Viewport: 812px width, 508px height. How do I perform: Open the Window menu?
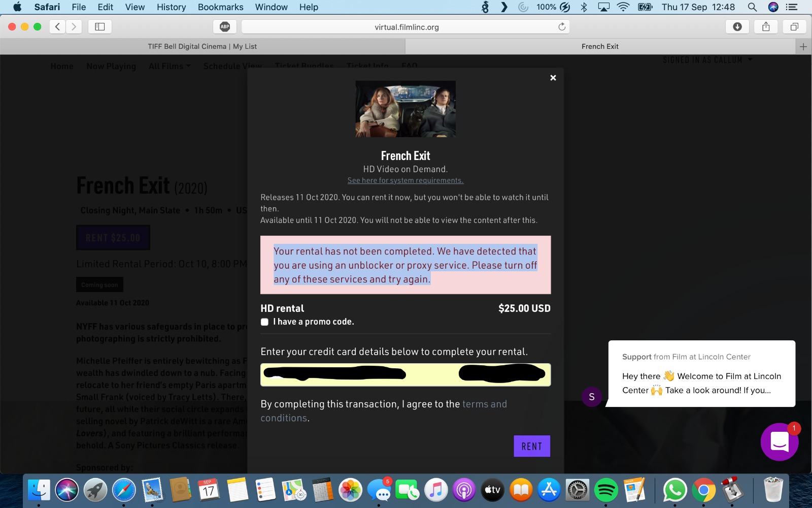[x=271, y=7]
